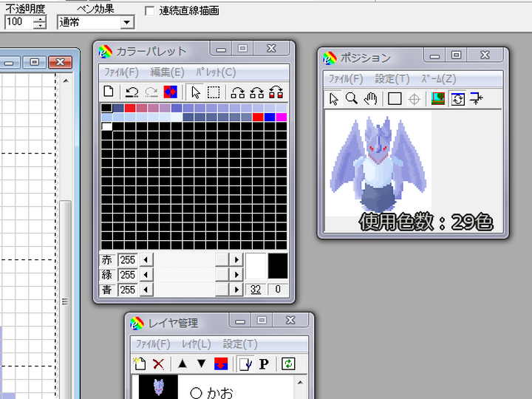Click the merge-down red arrow icon in Layer Manager
This screenshot has height=399, width=532.
[x=221, y=364]
